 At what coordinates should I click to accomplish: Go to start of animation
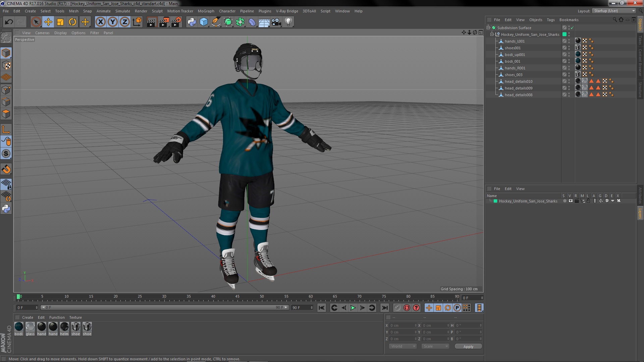(x=321, y=308)
